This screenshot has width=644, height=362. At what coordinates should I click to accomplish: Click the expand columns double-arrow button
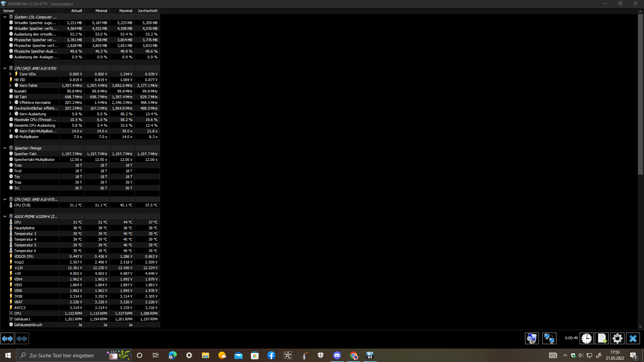(x=7, y=339)
